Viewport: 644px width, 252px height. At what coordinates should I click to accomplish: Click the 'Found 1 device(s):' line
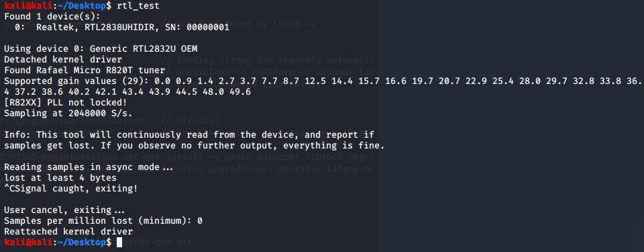coord(49,17)
